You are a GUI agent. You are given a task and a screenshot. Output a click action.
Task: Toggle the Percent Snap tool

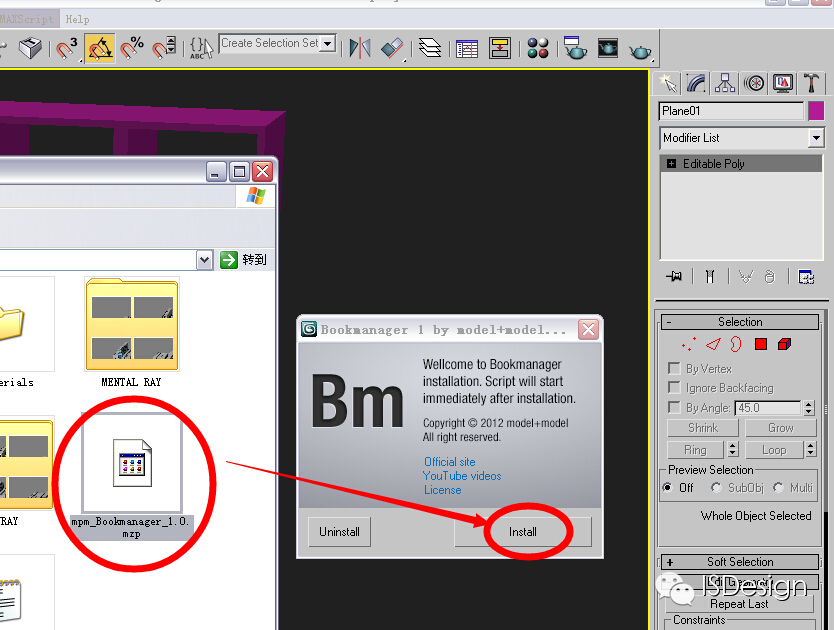pos(132,48)
